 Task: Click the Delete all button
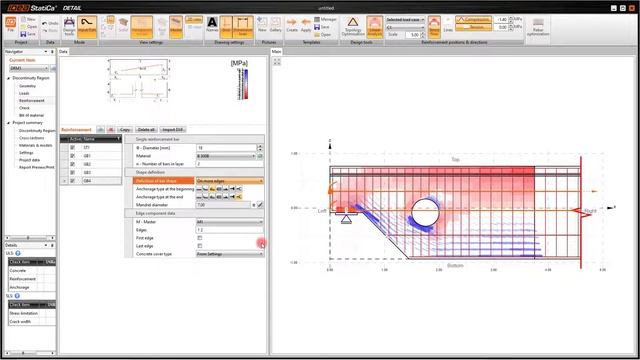click(x=146, y=129)
